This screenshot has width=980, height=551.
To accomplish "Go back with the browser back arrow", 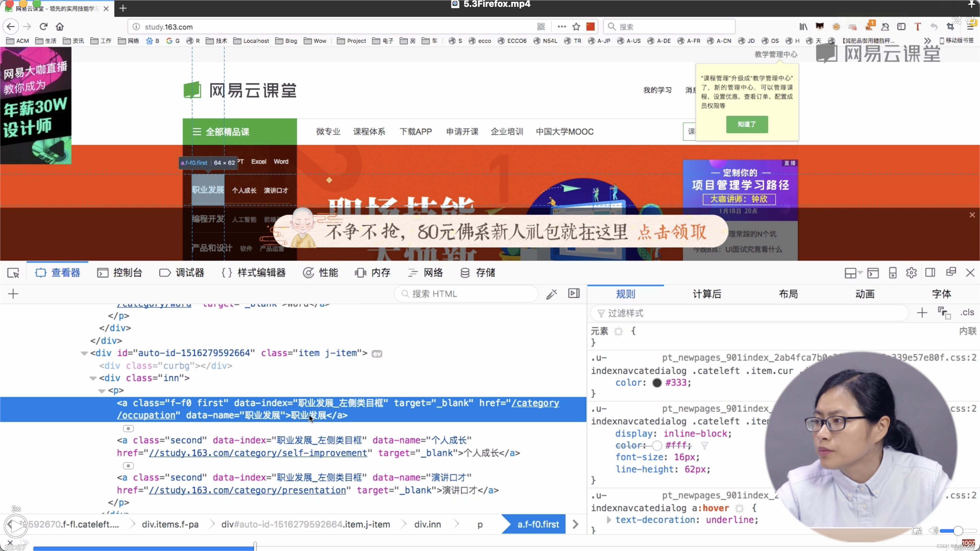I will [11, 27].
